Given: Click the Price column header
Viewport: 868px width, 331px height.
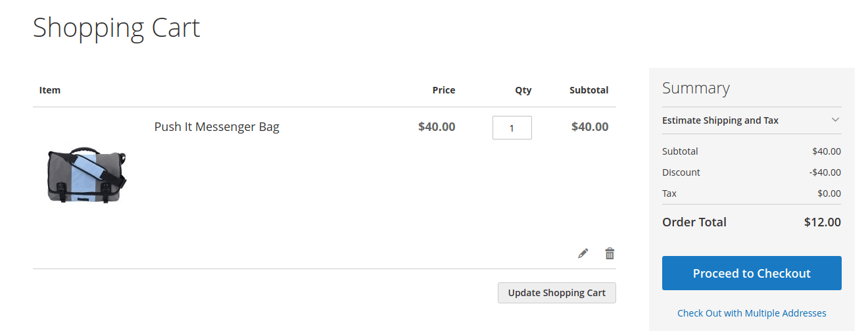Looking at the screenshot, I should click(x=443, y=90).
